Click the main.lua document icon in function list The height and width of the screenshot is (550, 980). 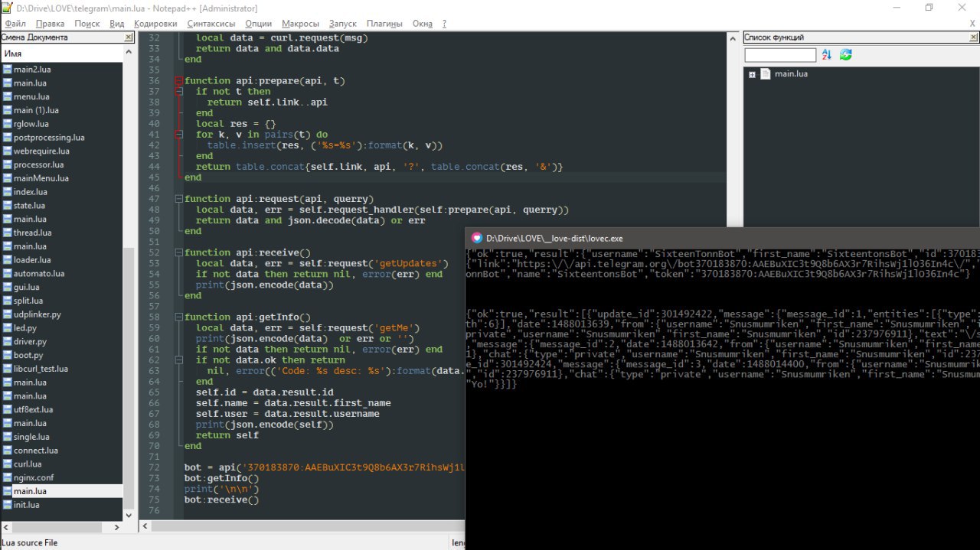click(x=765, y=74)
